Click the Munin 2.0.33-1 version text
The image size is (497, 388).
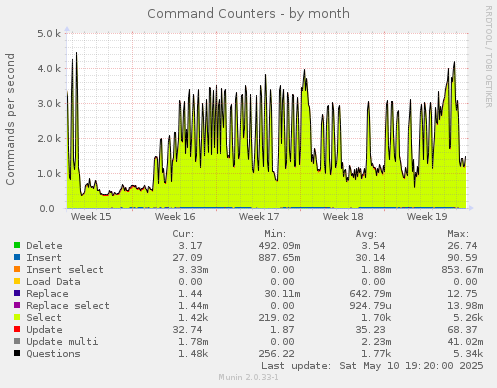pos(249,377)
